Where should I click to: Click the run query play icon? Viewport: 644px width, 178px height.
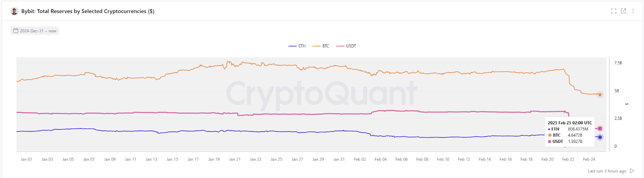click(x=632, y=171)
